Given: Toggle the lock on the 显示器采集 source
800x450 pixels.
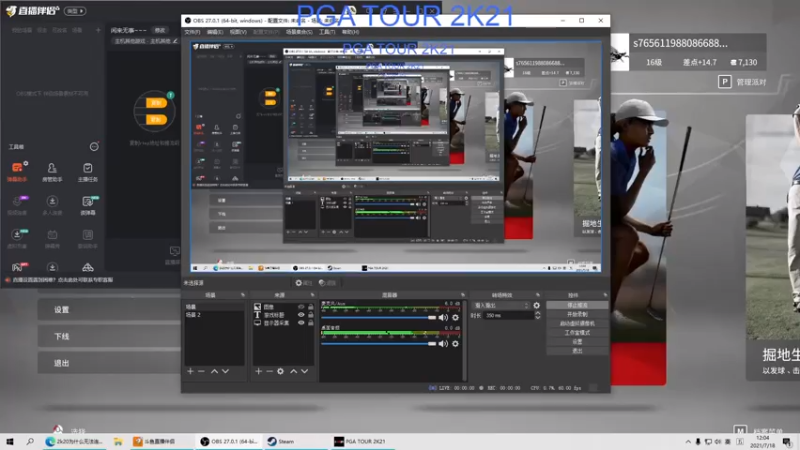Looking at the screenshot, I should point(310,323).
